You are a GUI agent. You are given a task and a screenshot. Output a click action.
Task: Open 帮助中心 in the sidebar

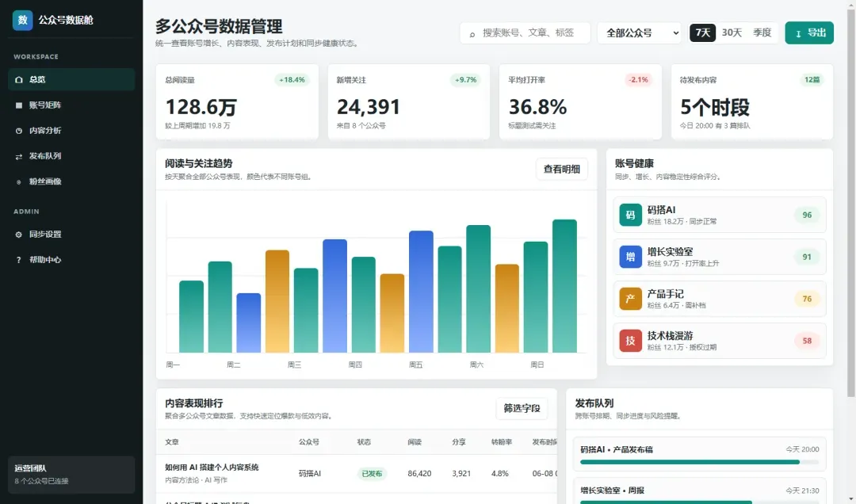[71, 261]
